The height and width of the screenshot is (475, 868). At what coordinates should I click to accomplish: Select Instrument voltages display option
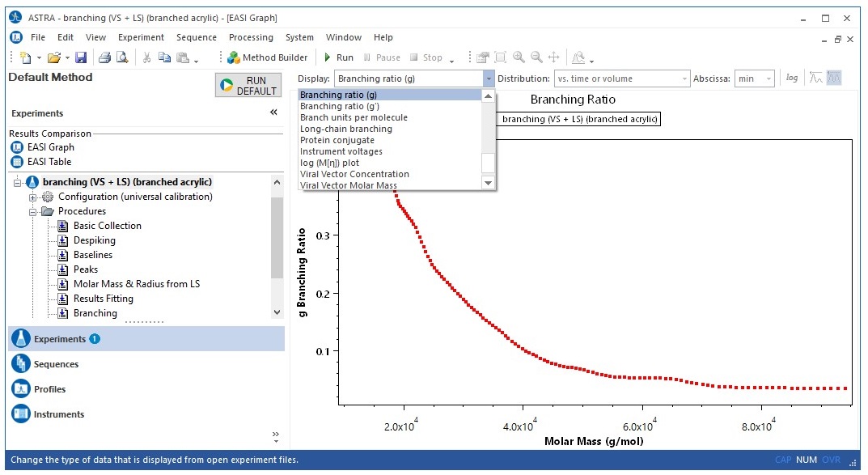coord(390,151)
